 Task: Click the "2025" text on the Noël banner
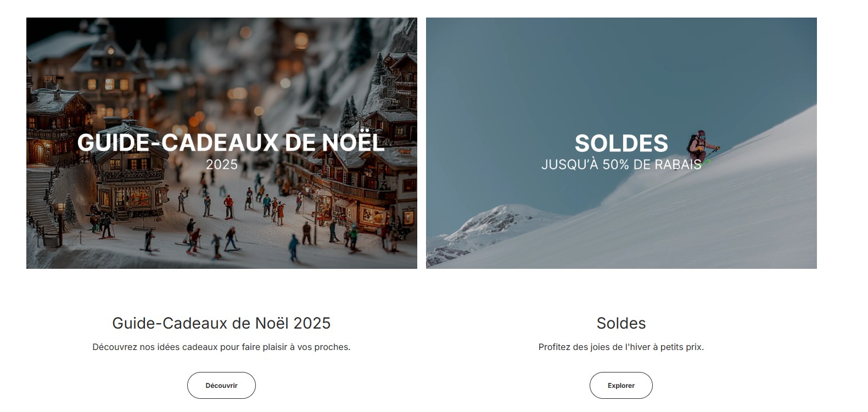tap(222, 165)
